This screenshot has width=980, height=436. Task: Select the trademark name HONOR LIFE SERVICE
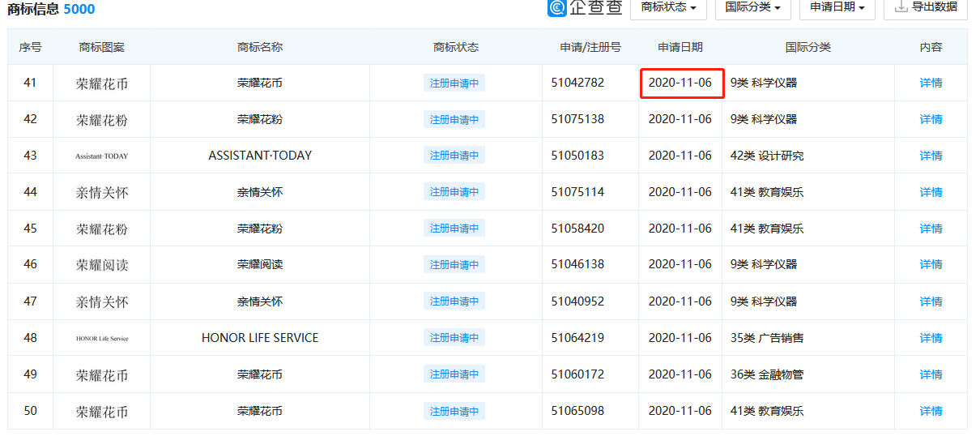pyautogui.click(x=260, y=338)
